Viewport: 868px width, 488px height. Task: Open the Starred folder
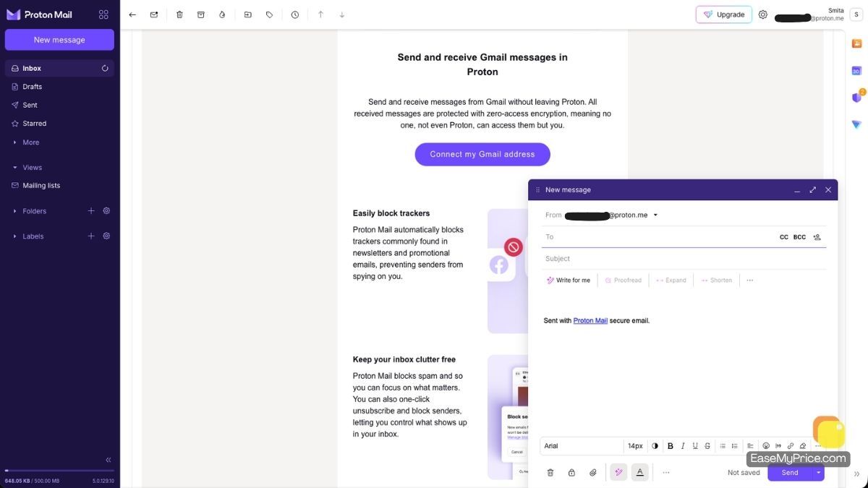click(x=59, y=124)
